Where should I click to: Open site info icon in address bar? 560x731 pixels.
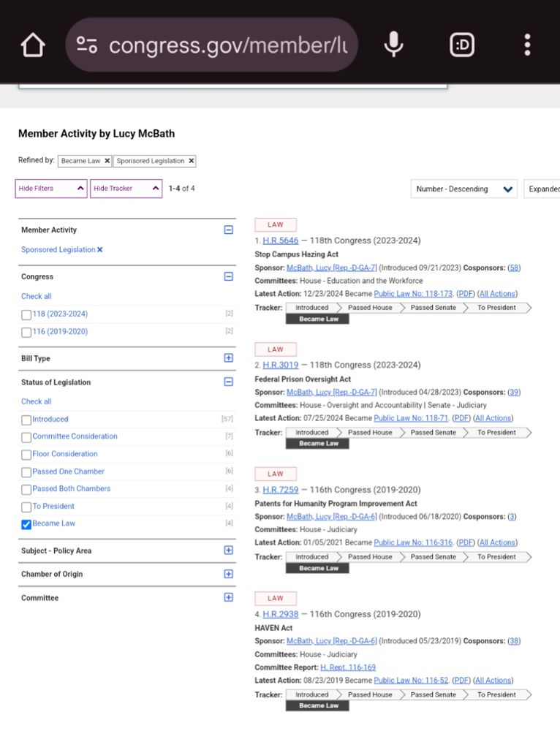87,45
